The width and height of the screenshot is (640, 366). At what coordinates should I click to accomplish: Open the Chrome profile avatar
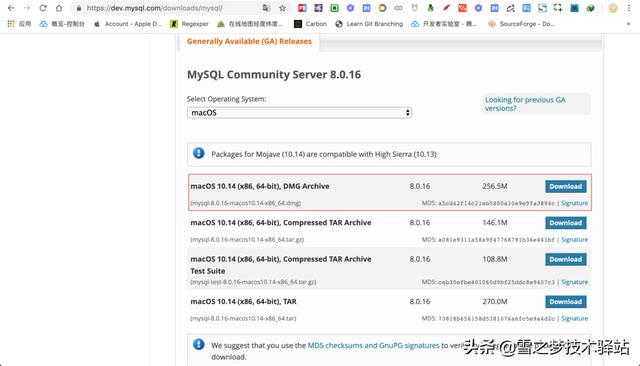pyautogui.click(x=613, y=8)
